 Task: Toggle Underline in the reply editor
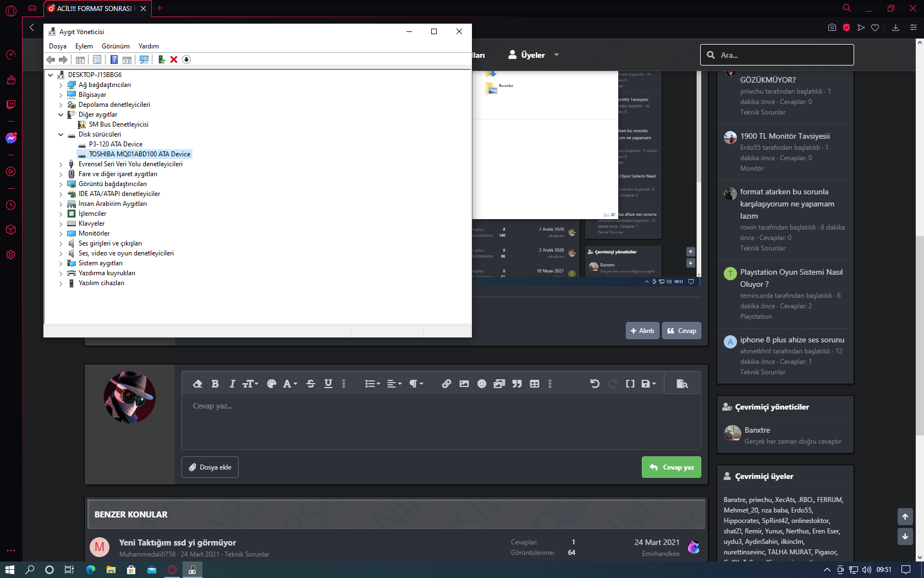pos(328,384)
